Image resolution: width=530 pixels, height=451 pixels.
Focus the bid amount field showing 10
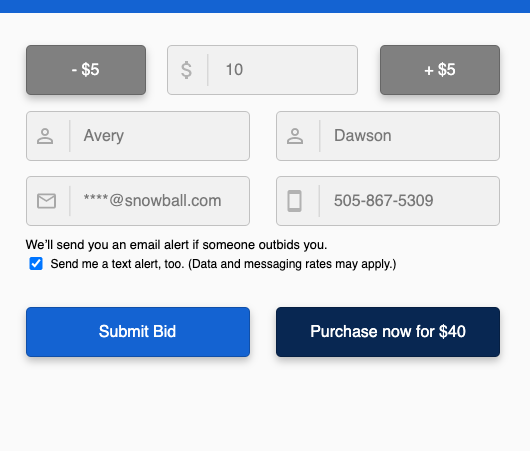point(262,70)
